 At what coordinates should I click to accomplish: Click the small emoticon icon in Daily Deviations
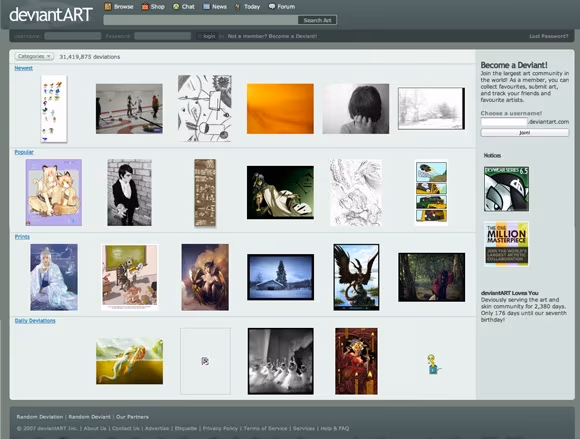[433, 364]
